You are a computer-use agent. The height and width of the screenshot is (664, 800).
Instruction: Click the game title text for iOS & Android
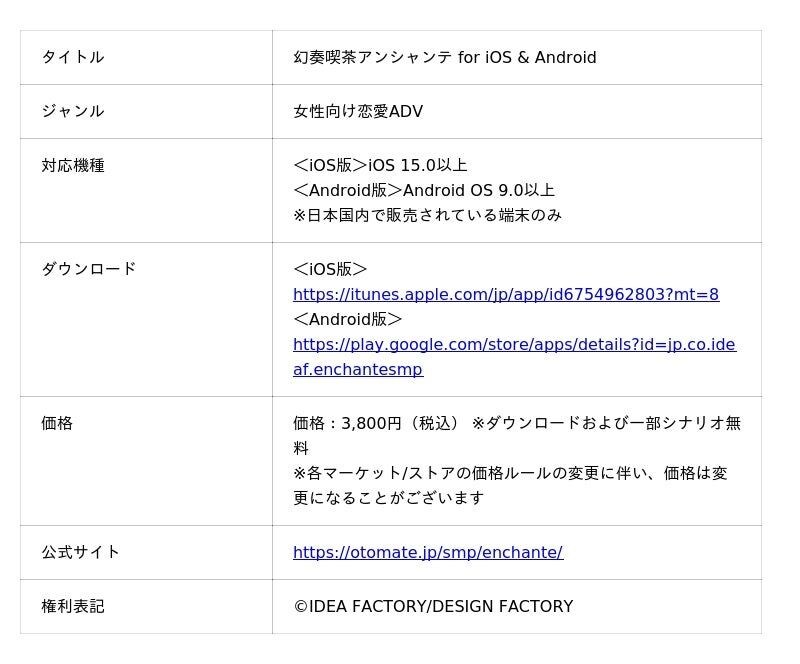coord(445,57)
